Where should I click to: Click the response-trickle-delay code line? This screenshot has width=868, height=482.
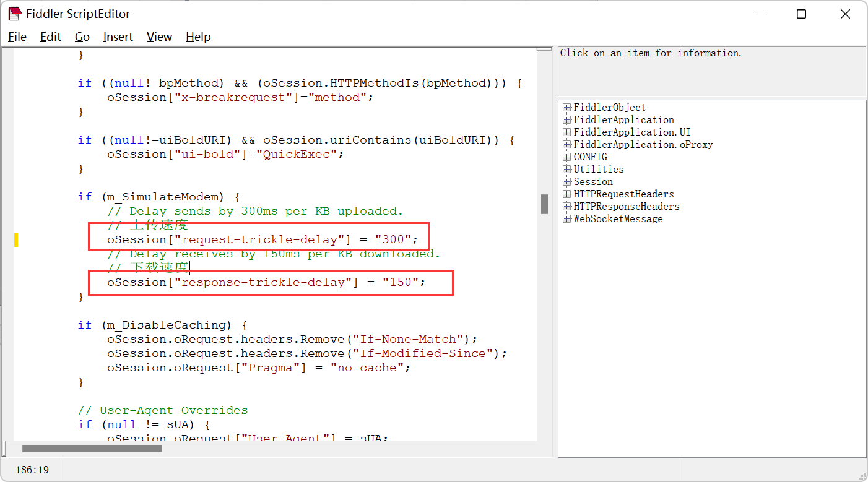266,282
